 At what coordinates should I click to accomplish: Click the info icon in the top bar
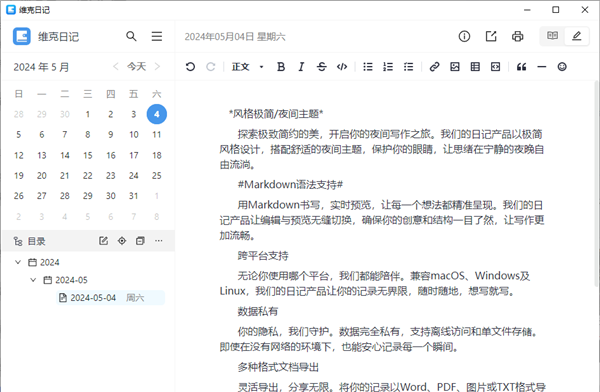pos(464,36)
